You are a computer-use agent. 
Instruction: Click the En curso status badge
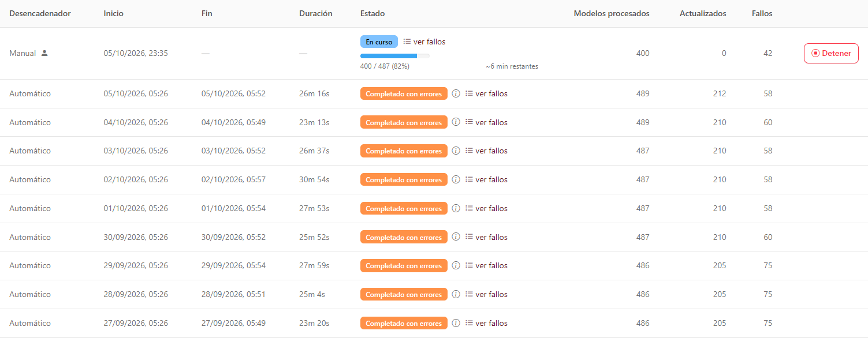[379, 42]
